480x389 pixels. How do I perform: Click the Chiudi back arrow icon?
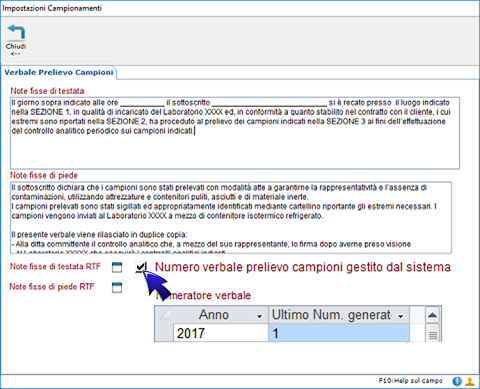pos(16,32)
